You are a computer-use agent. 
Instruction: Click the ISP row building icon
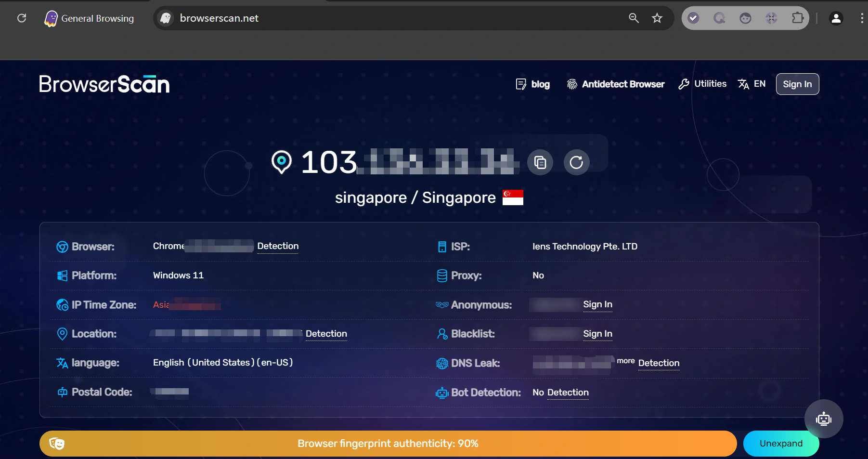point(442,247)
